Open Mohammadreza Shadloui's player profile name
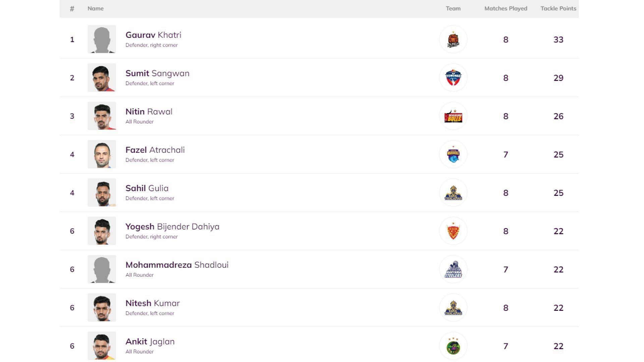644x362 pixels. 177,265
